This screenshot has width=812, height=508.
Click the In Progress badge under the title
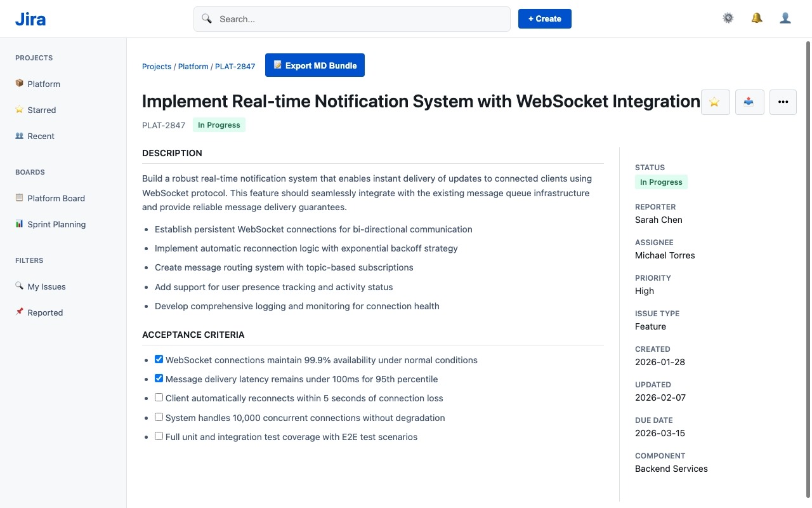219,125
